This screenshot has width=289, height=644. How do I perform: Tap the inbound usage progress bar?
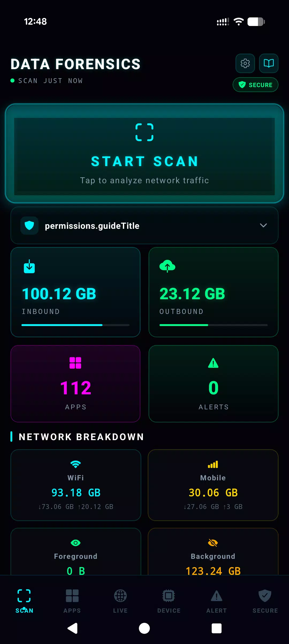coord(75,325)
